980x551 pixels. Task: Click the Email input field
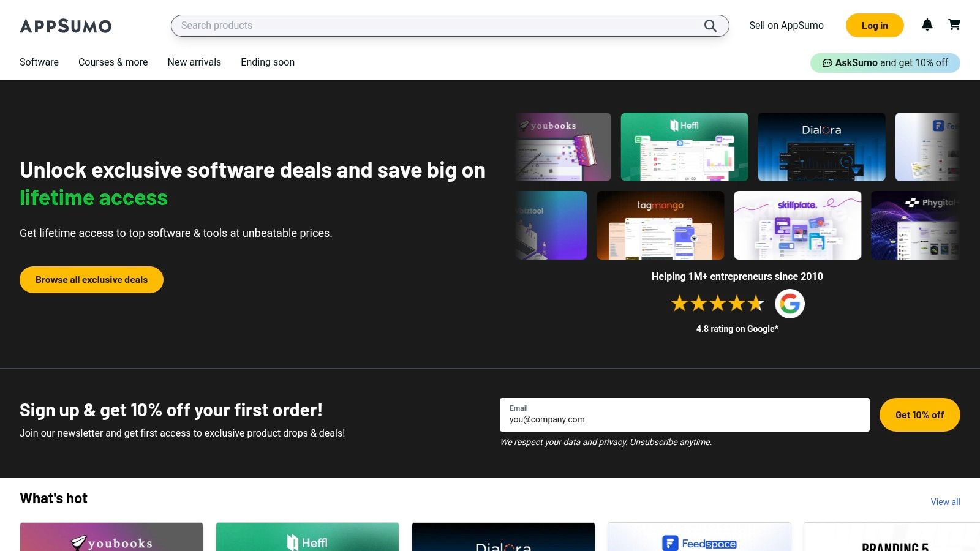coord(685,414)
